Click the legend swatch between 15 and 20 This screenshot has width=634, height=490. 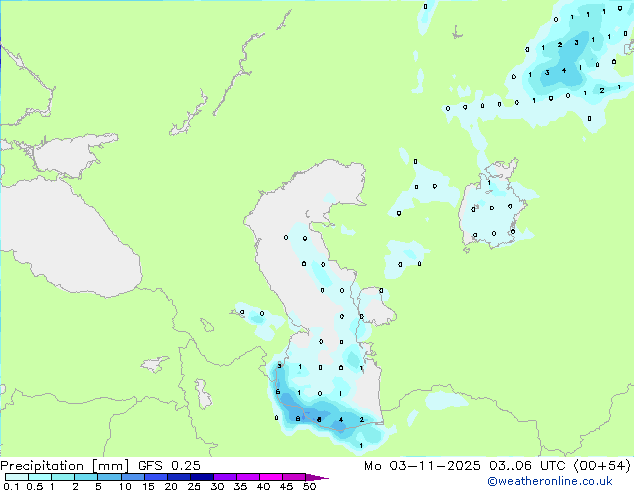156,477
